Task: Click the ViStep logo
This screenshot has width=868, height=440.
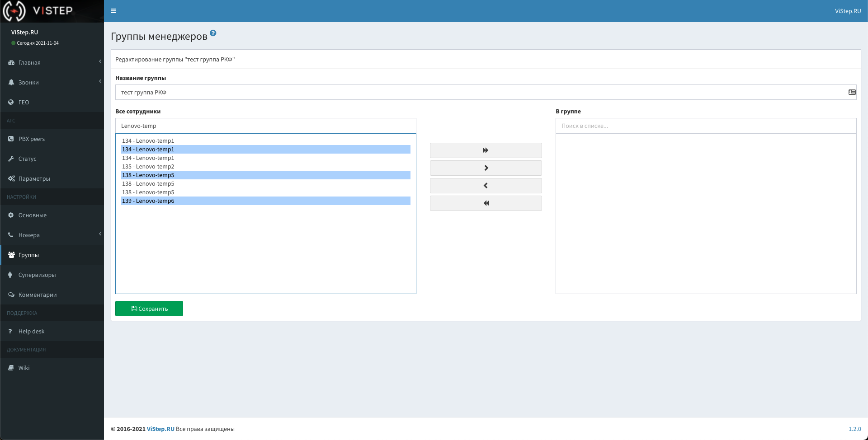Action: click(38, 11)
